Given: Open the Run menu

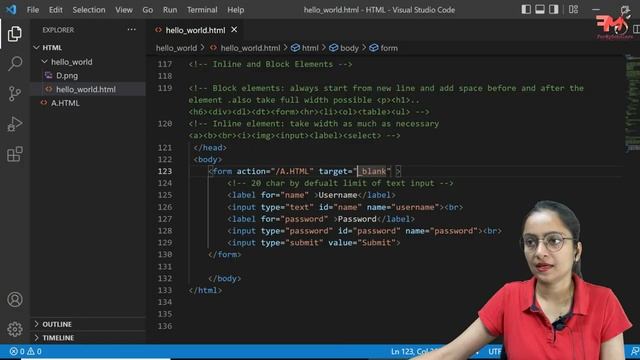Looking at the screenshot, I should (x=170, y=10).
